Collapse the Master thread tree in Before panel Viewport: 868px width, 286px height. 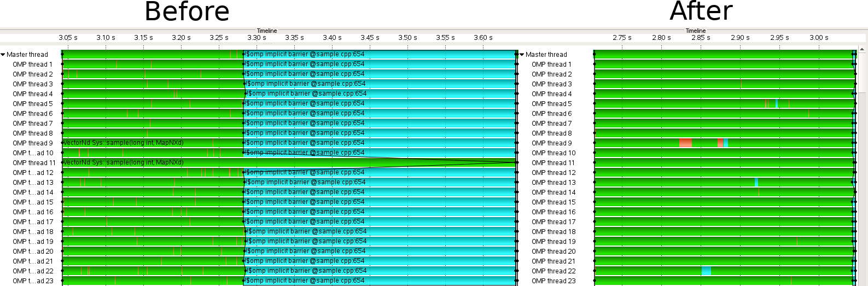[3, 55]
